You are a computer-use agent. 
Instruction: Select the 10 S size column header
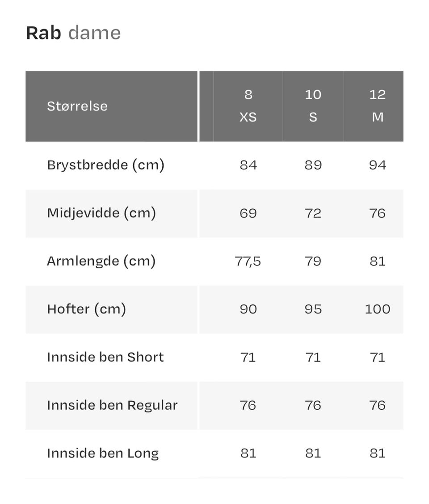[x=313, y=106]
